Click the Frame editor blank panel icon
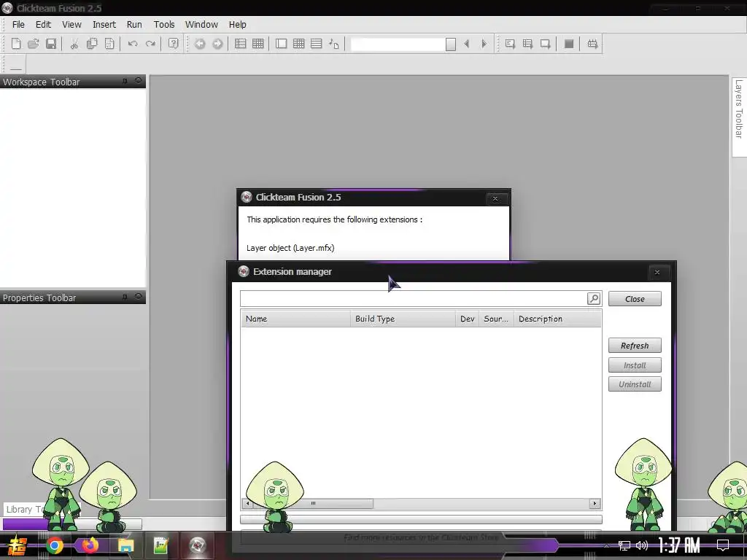 pyautogui.click(x=281, y=44)
